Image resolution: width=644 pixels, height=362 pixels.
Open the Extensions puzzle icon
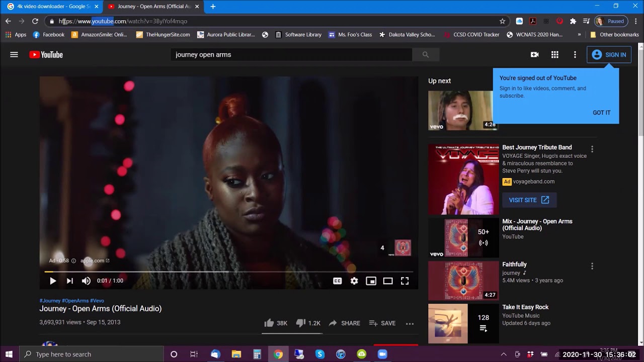point(573,21)
